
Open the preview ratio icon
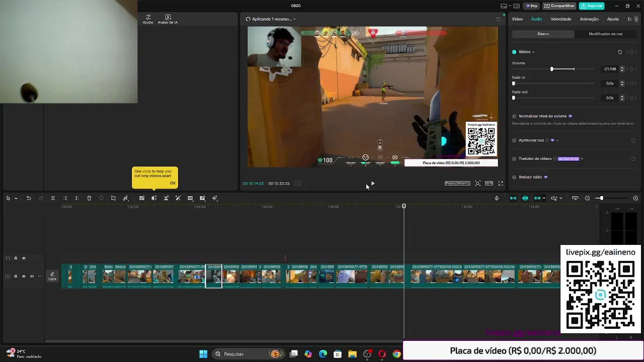click(x=489, y=184)
